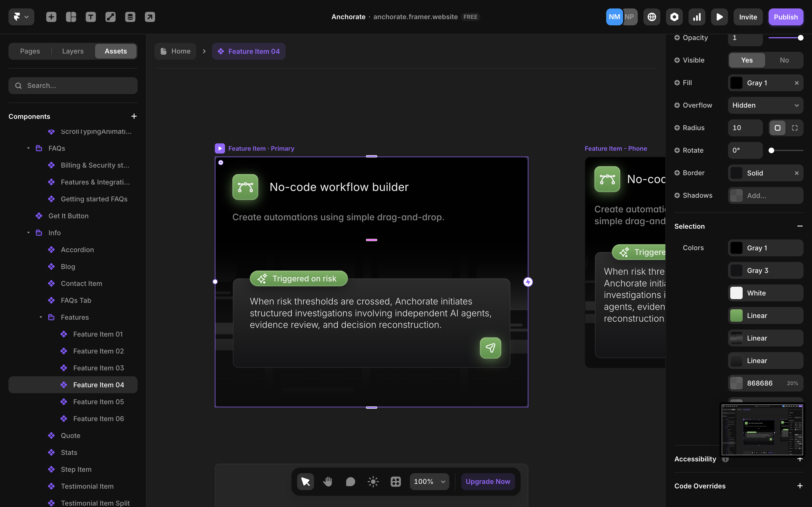Select the Hand pan tool

point(328,482)
